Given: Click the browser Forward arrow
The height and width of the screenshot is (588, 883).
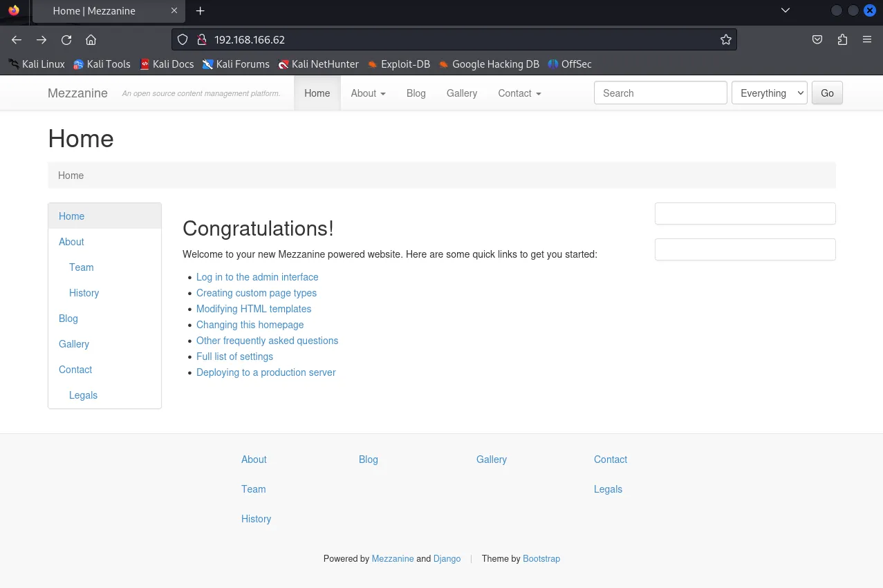Looking at the screenshot, I should point(41,40).
